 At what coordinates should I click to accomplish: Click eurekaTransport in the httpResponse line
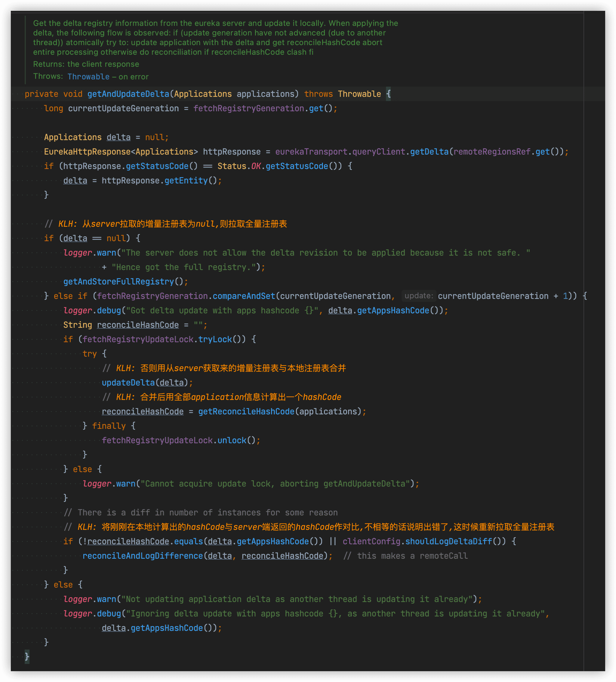pos(311,152)
